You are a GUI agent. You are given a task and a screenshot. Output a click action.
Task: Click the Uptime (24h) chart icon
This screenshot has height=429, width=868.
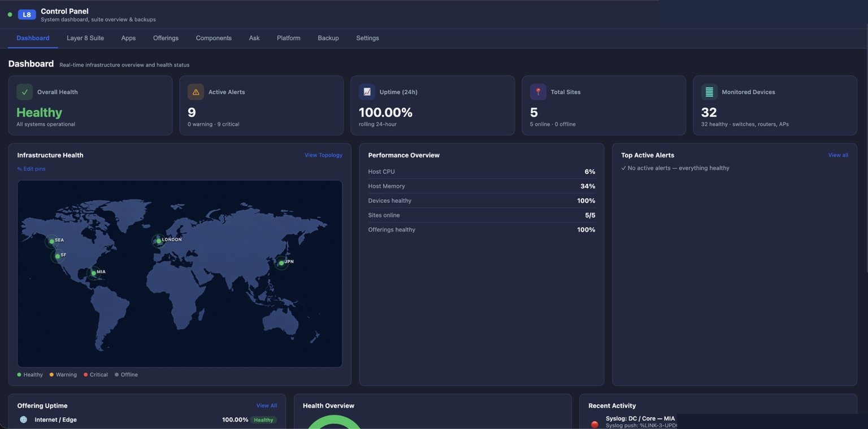pyautogui.click(x=367, y=92)
